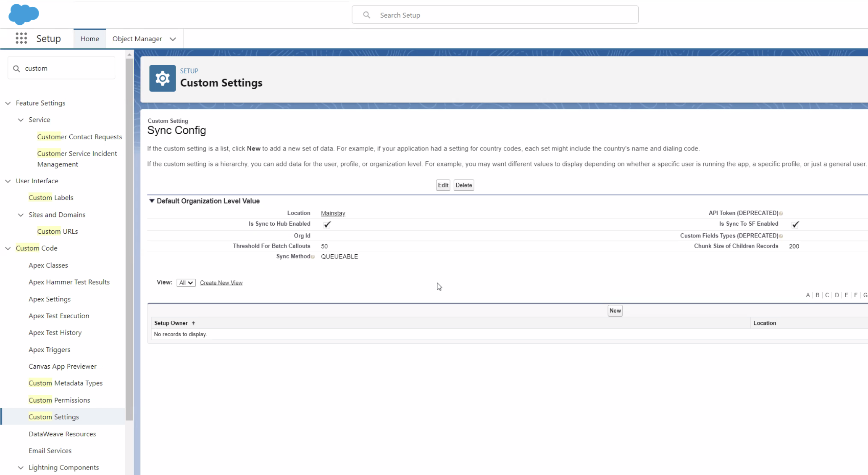Collapse the Service subsection
868x475 pixels.
(x=21, y=120)
